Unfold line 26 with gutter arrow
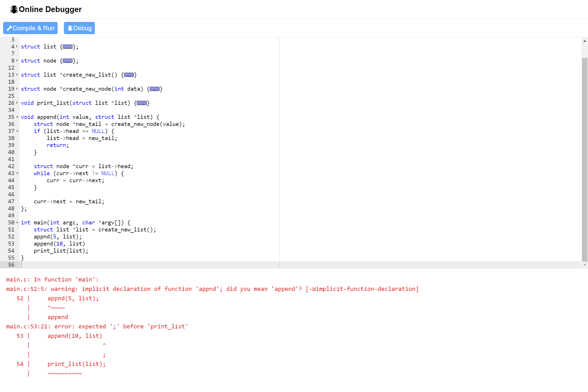588x392 pixels. [x=17, y=103]
